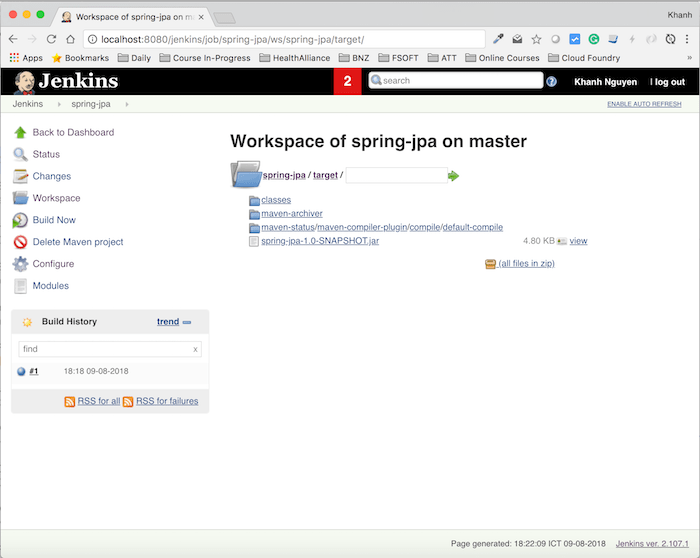Click the green go arrow beside path field

pos(454,176)
